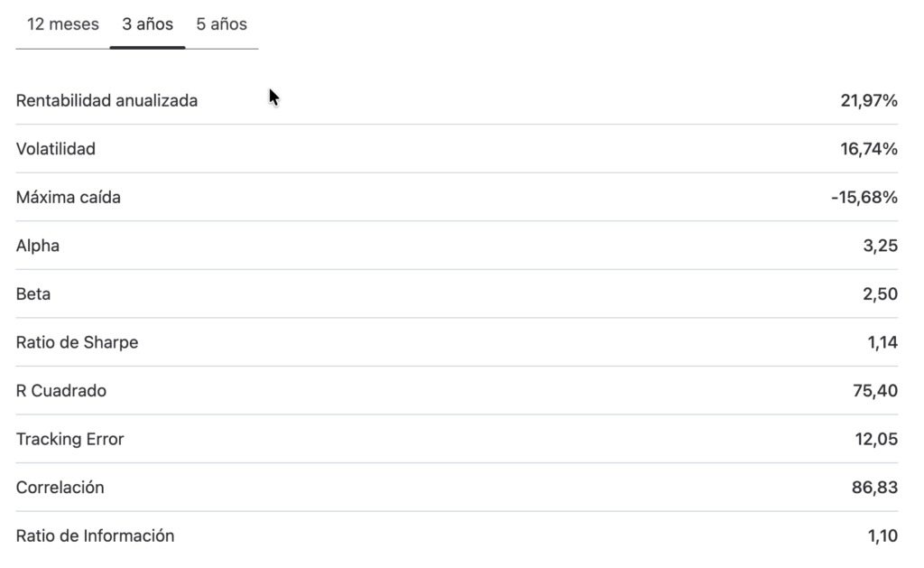Click the Alpha metric label
The height and width of the screenshot is (568, 924).
point(38,246)
